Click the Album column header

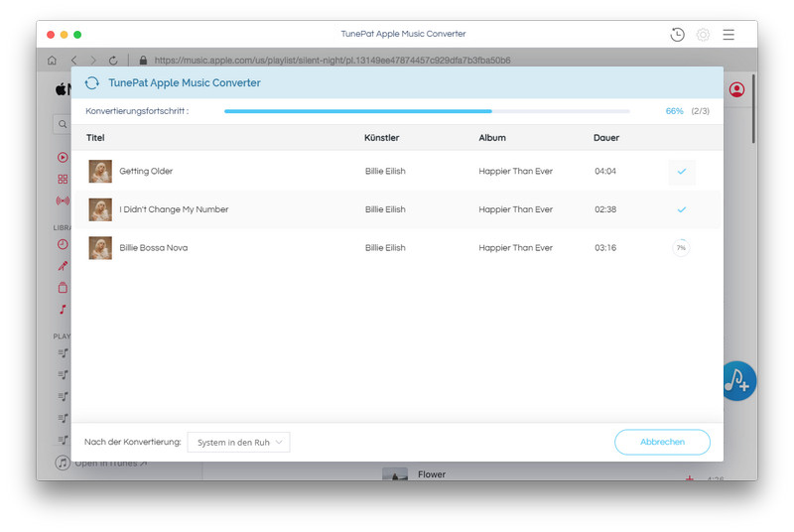point(492,138)
